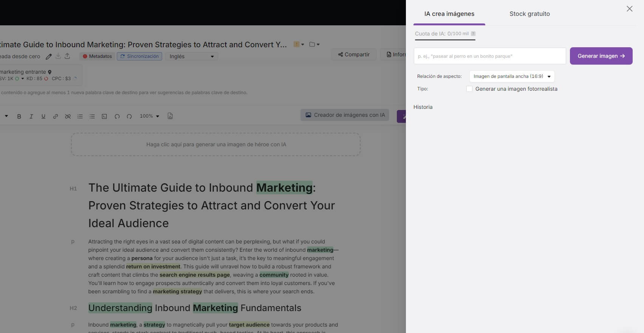Expand the 100% zoom dropdown
The width and height of the screenshot is (644, 333).
point(150,116)
